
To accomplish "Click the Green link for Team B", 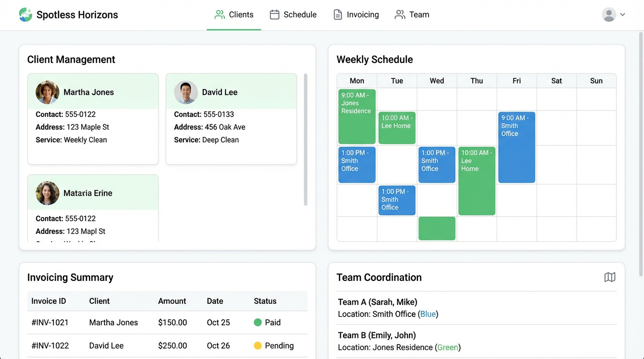I will coord(448,347).
